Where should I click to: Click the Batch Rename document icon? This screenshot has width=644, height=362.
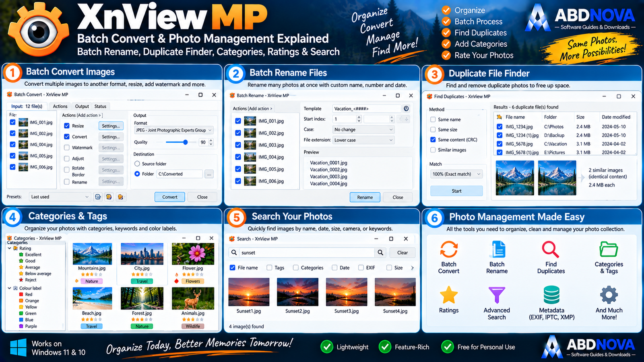pyautogui.click(x=498, y=249)
